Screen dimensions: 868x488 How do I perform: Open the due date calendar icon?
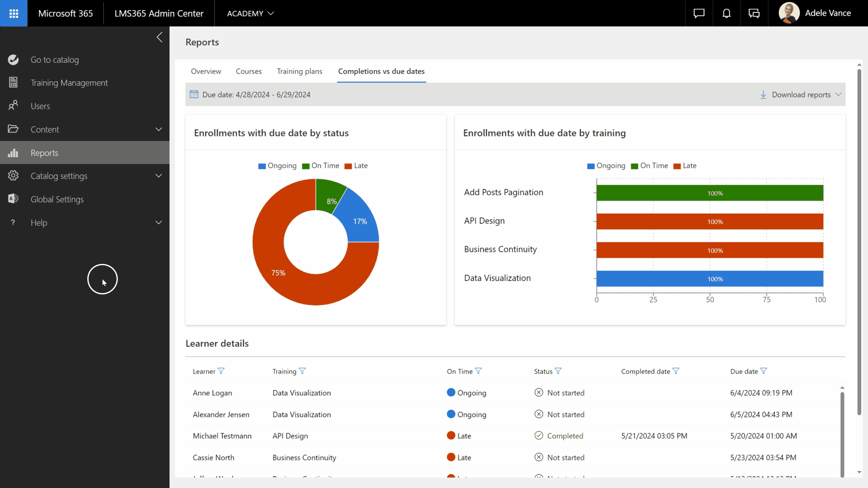coord(194,94)
